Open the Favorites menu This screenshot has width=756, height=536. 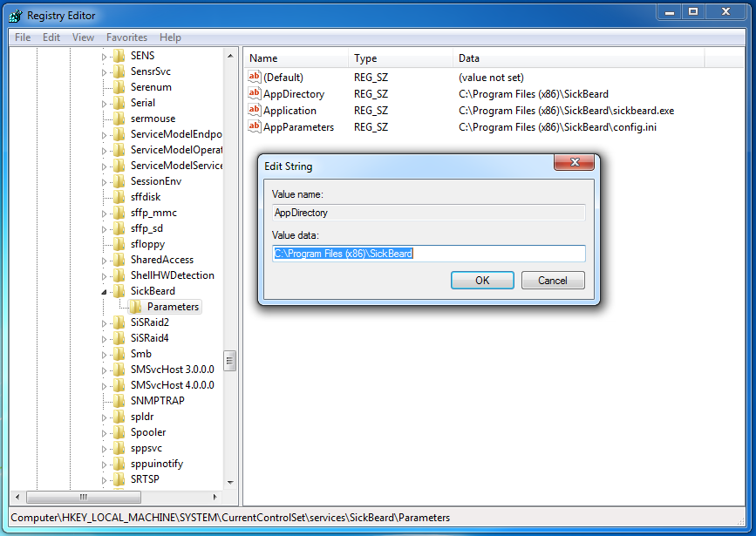[x=126, y=37]
